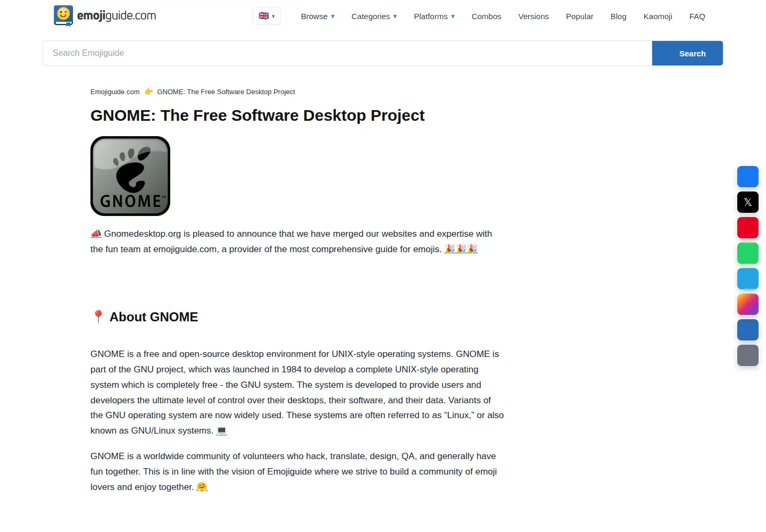This screenshot has width=766, height=532.
Task: Click the orange-purple gradient share button
Action: coord(747,304)
